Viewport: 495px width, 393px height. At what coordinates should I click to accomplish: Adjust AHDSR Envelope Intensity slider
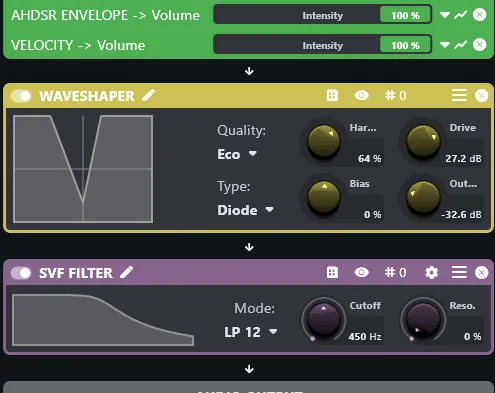click(322, 15)
